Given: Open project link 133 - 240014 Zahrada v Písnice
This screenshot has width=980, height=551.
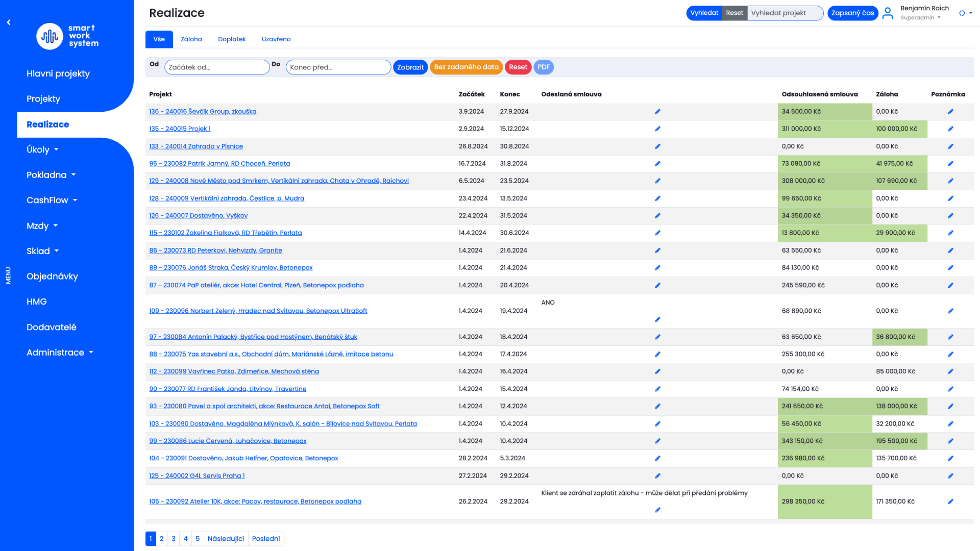Looking at the screenshot, I should 195,146.
